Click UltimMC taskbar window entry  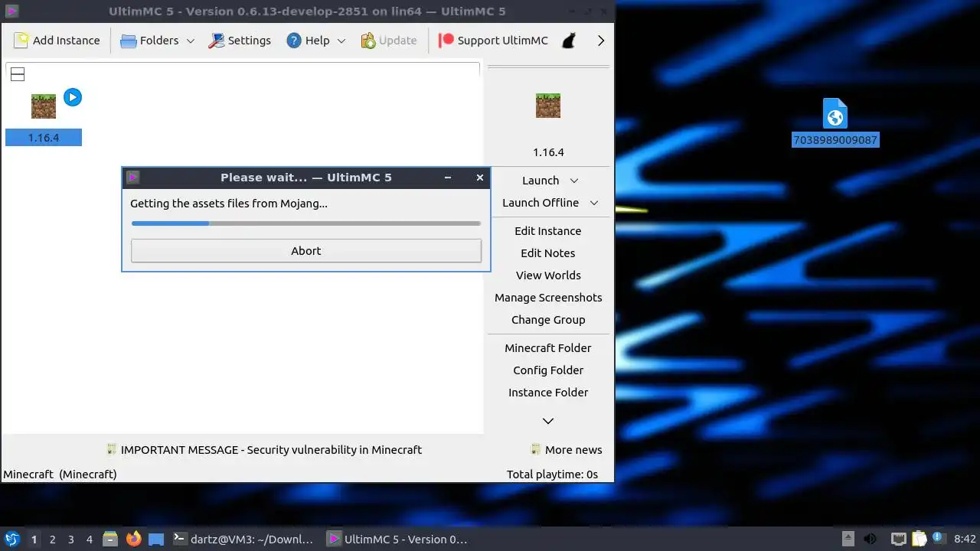click(x=397, y=540)
